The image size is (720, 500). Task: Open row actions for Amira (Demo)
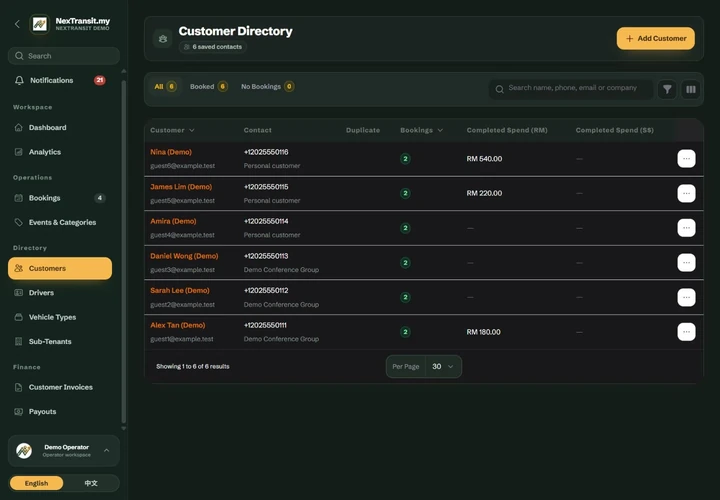(686, 228)
